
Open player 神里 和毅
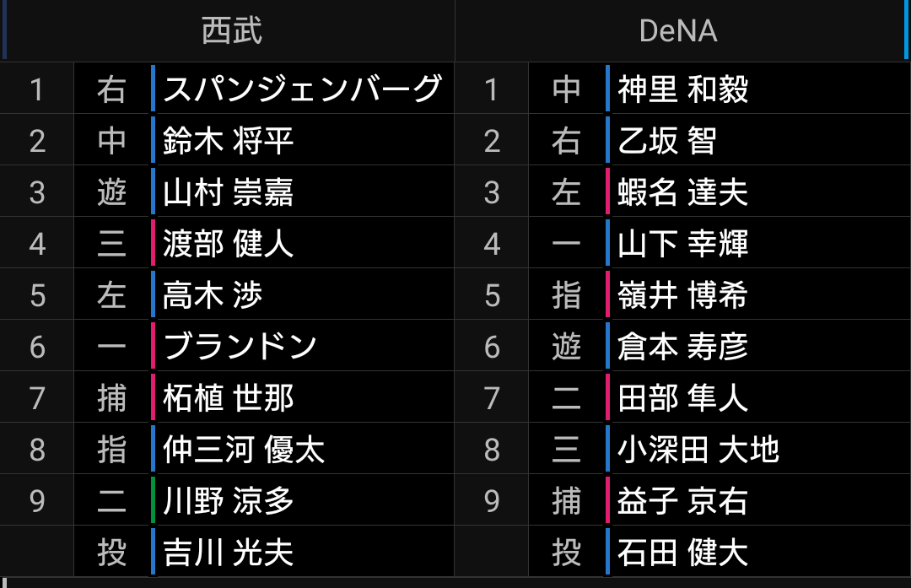(x=682, y=89)
